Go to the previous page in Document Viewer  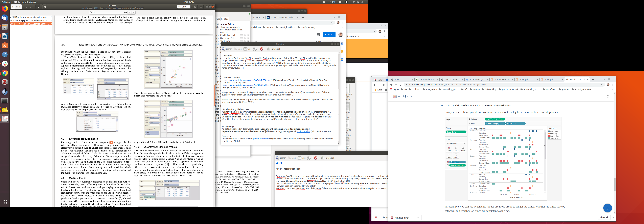coord(26,7)
